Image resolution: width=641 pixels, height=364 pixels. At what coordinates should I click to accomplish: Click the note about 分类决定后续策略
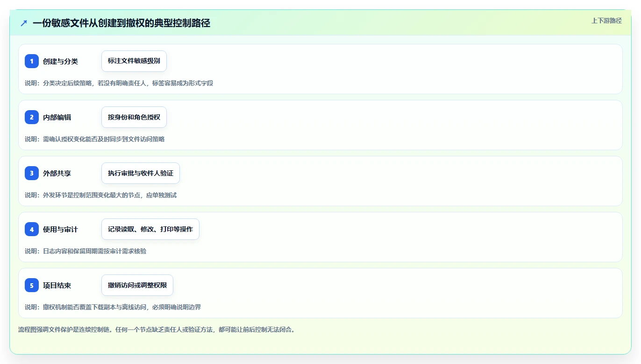119,83
